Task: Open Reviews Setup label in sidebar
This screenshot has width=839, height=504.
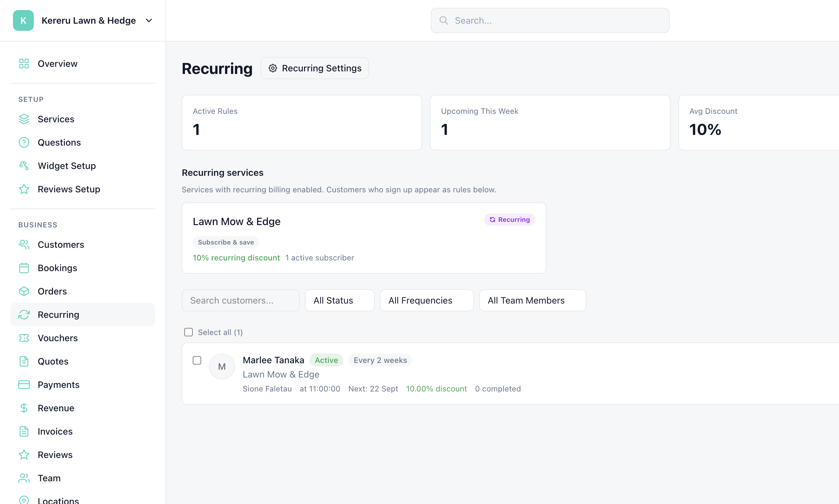Action: point(69,189)
